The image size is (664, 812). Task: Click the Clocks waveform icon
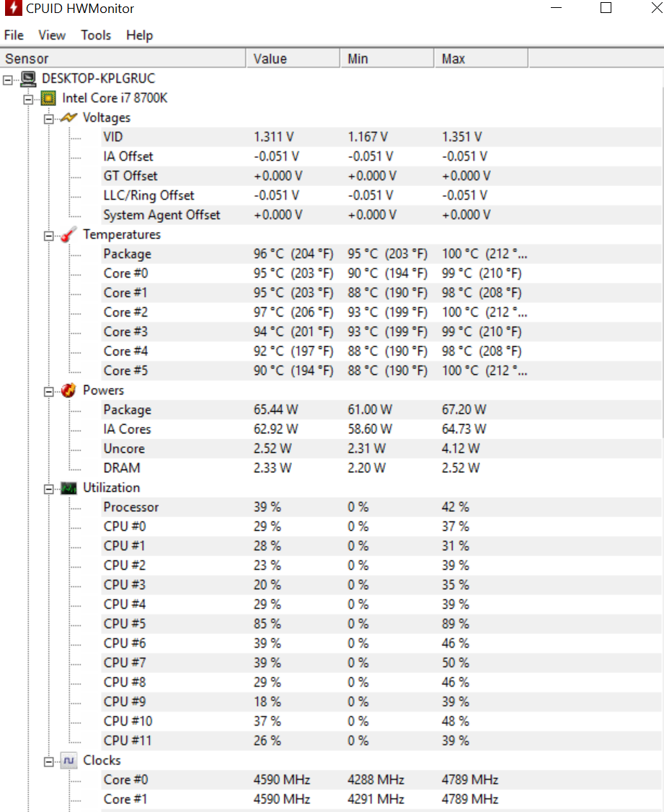pos(69,761)
